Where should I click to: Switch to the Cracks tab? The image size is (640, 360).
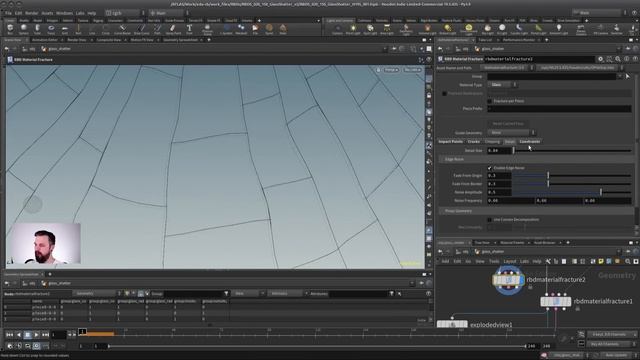coord(473,142)
